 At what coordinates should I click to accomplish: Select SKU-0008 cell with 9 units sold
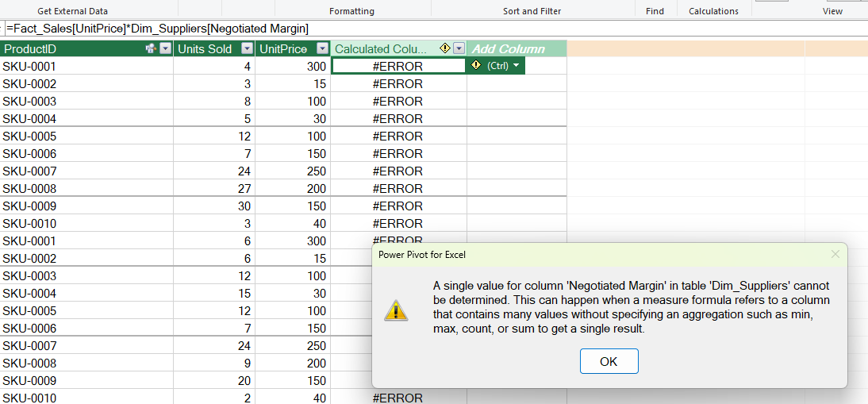(x=86, y=363)
